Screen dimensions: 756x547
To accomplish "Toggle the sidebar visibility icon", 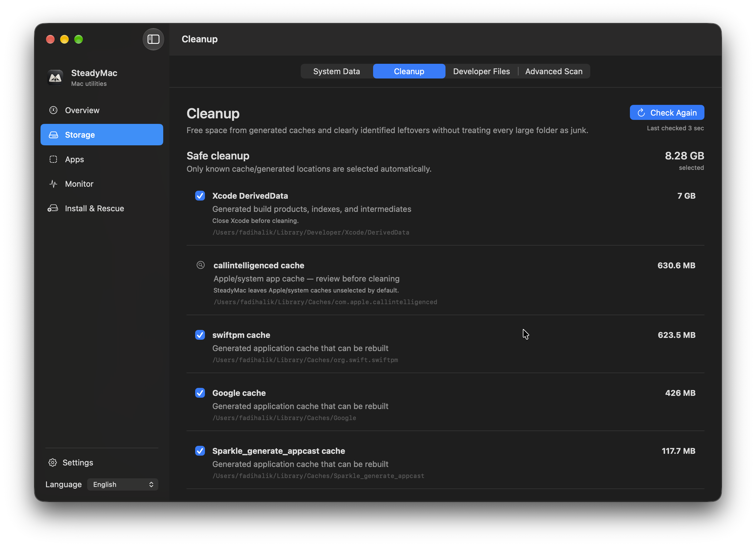I will coord(153,39).
